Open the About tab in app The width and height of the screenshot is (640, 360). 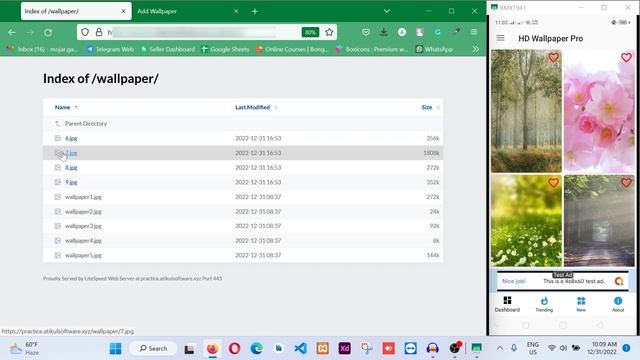tap(618, 304)
